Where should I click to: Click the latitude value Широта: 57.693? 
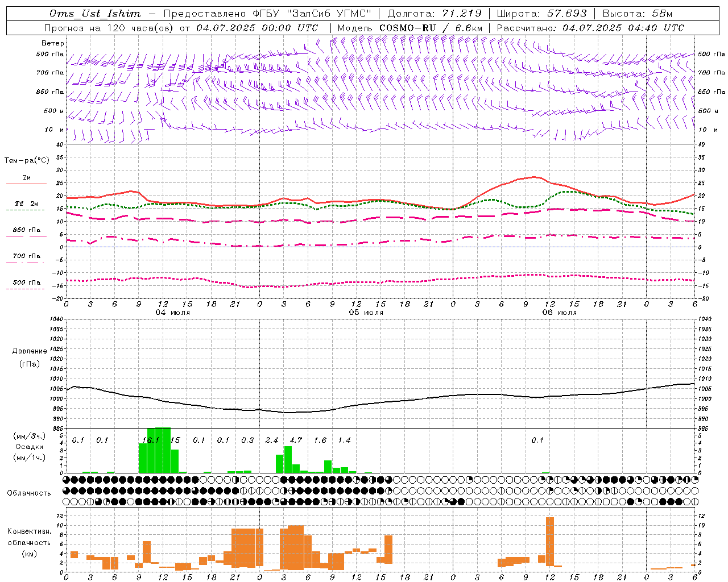(x=541, y=14)
